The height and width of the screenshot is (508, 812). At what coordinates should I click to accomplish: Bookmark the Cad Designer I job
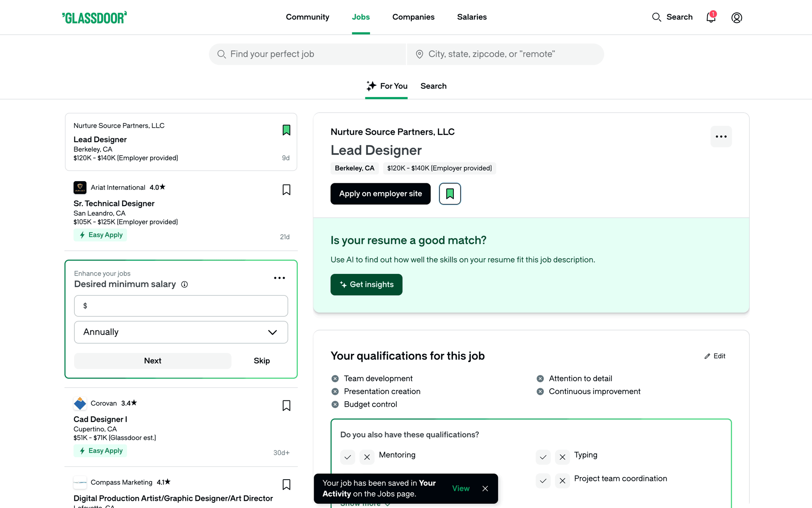(x=286, y=406)
